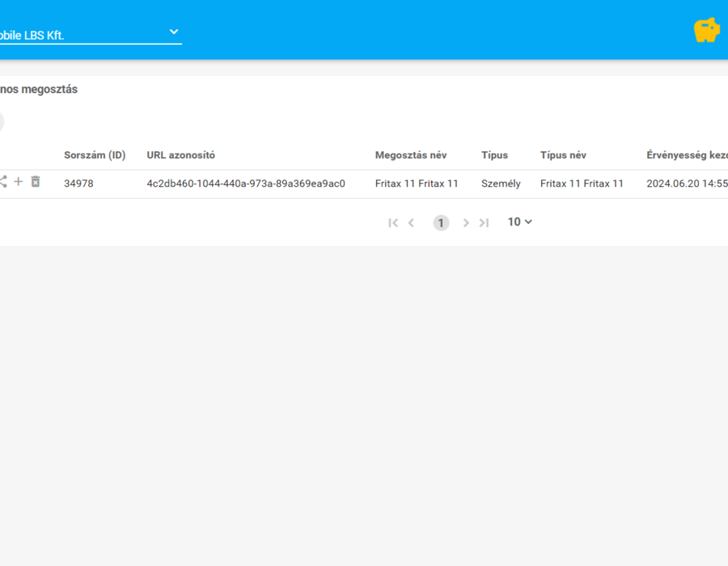Click the share icon in row 34978
728x566 pixels.
[x=2, y=181]
